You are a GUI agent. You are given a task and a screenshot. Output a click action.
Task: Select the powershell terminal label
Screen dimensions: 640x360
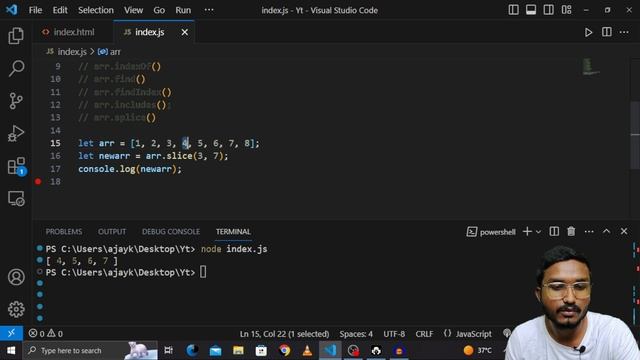coord(491,232)
